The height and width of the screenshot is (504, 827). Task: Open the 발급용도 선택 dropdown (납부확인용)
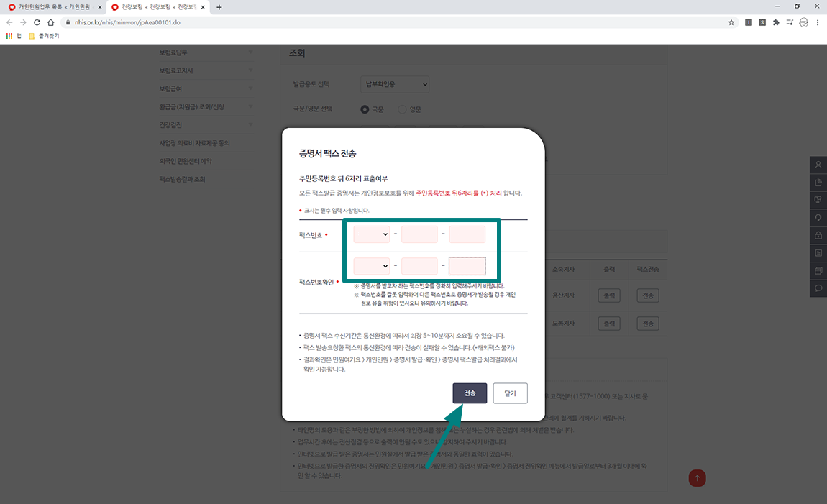click(395, 84)
